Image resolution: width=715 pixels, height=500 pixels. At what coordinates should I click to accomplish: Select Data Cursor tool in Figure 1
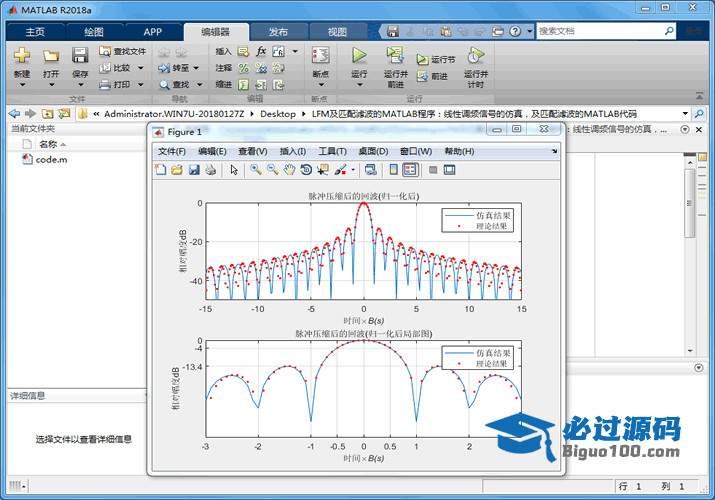323,170
